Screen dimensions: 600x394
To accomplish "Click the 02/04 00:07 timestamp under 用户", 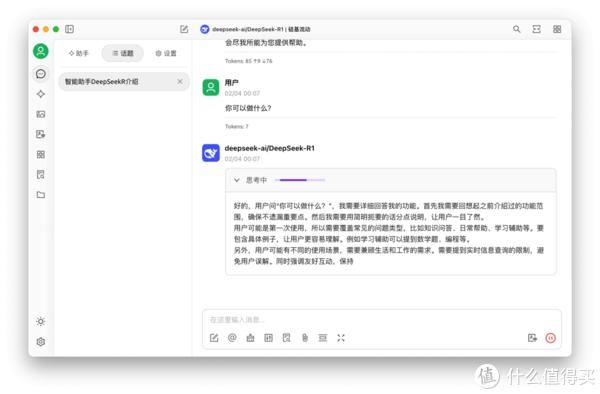I will click(242, 93).
